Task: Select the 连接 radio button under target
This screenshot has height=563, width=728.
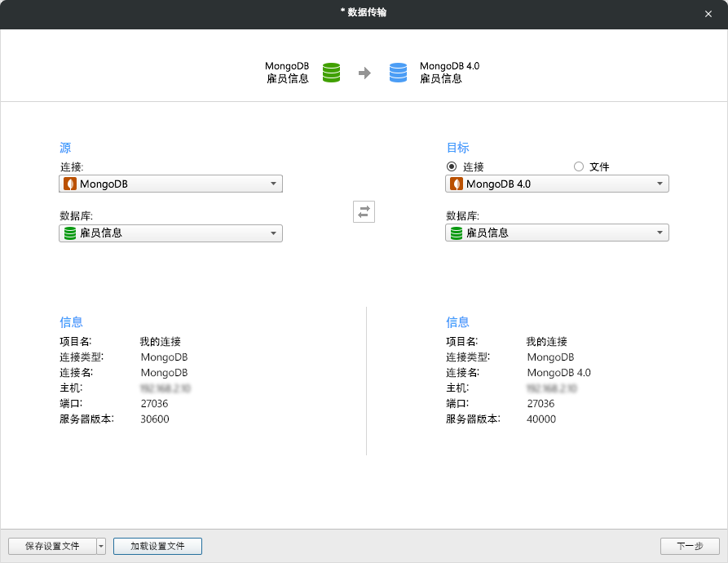Action: [x=452, y=166]
